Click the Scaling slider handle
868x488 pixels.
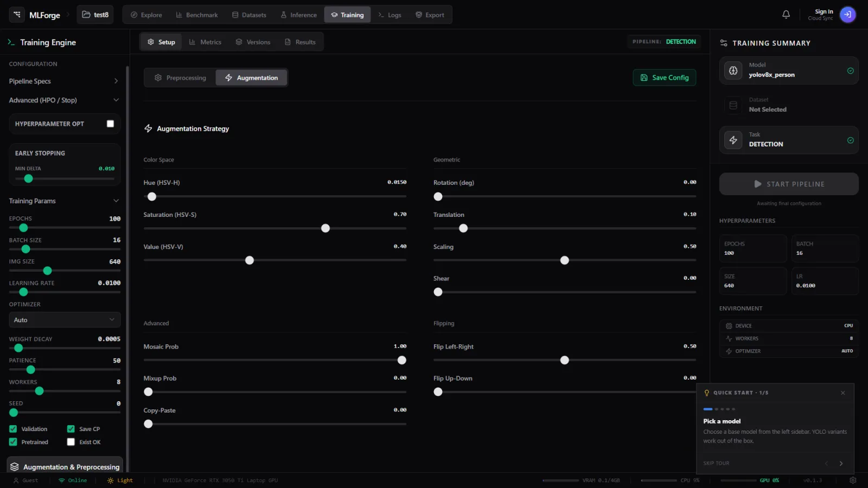click(x=565, y=260)
